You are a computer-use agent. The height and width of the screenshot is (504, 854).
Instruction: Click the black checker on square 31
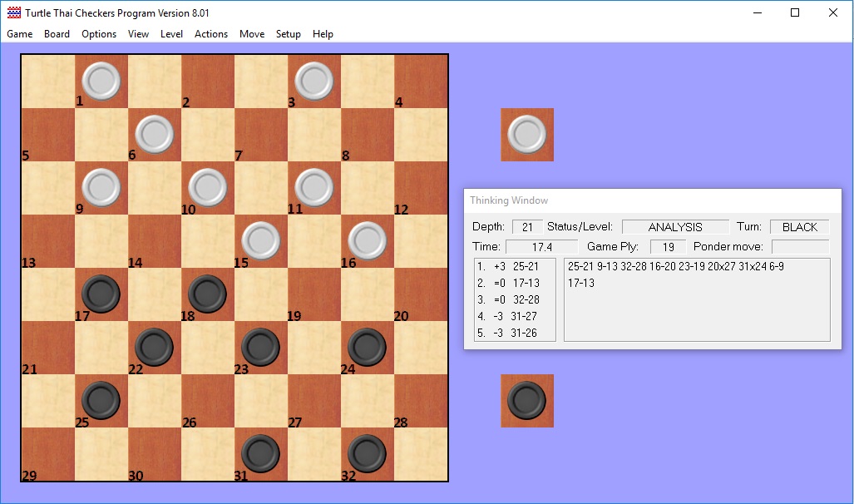[260, 452]
